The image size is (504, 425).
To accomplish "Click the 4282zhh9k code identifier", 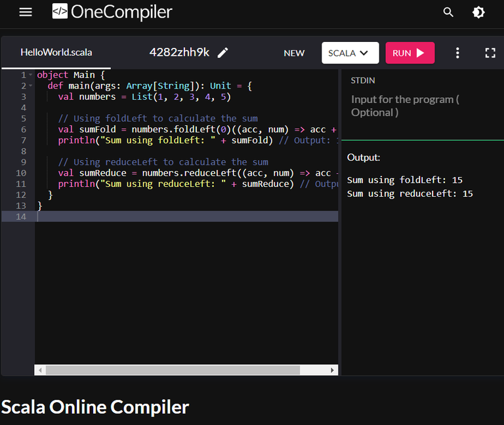I will pyautogui.click(x=179, y=52).
